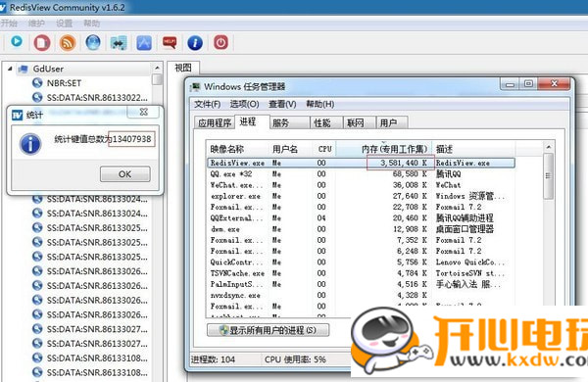The width and height of the screenshot is (588, 382).
Task: Click the red power exit icon
Action: 220,42
